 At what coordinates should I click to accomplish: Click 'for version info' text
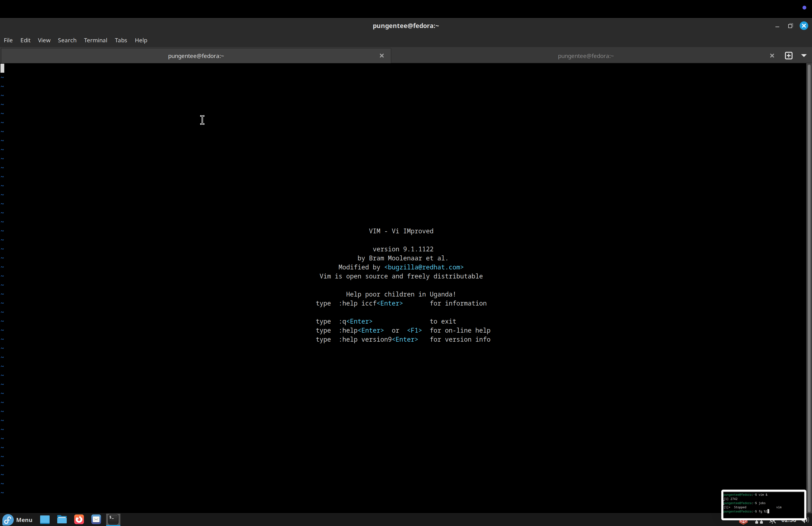coord(460,340)
